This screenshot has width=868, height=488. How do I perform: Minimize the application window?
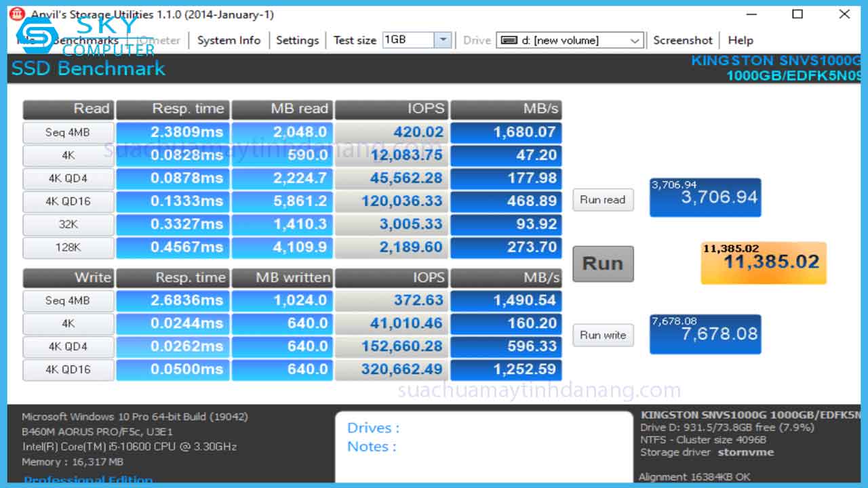pos(752,14)
